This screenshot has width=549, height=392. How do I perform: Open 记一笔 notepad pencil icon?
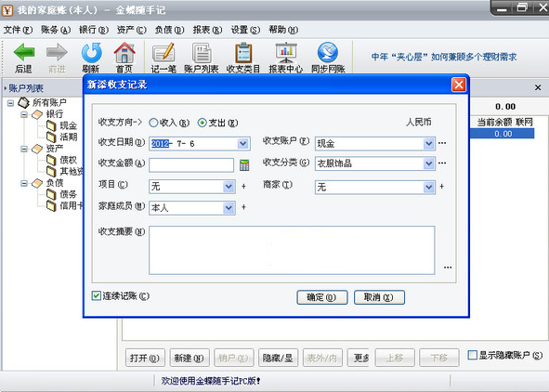163,53
